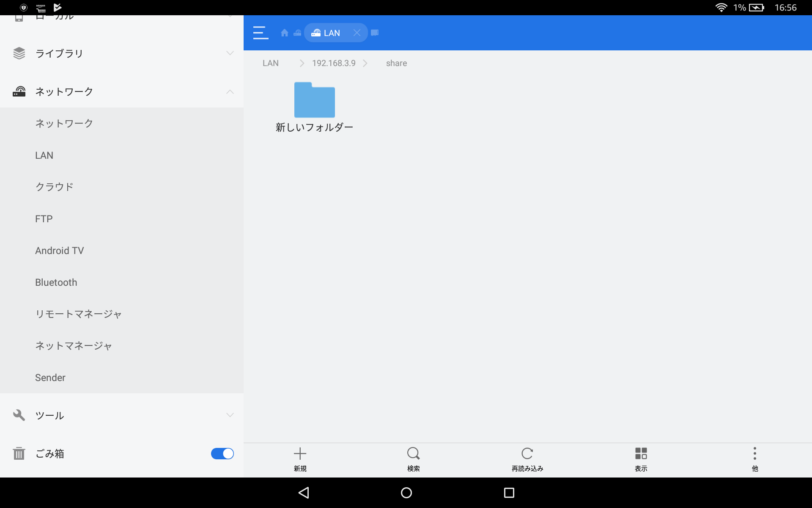
Task: Navigate to 192.168.3.9 via breadcrumb
Action: coord(334,63)
